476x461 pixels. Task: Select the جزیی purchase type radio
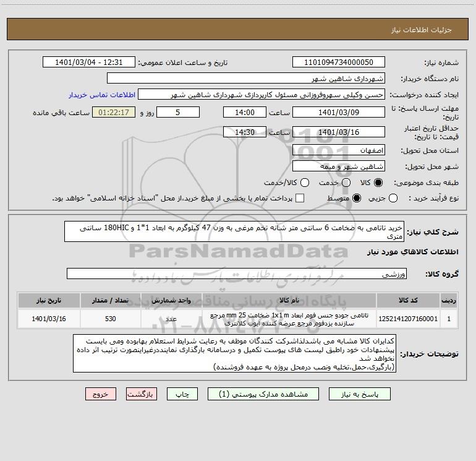[393, 198]
